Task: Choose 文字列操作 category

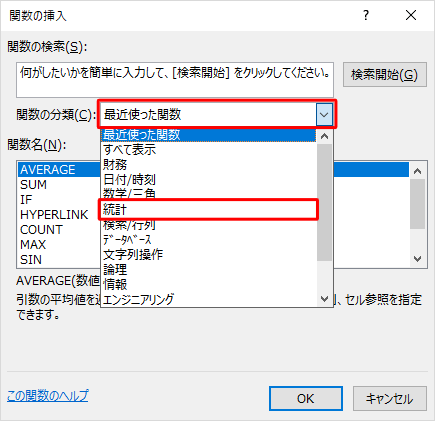Action: (x=209, y=255)
